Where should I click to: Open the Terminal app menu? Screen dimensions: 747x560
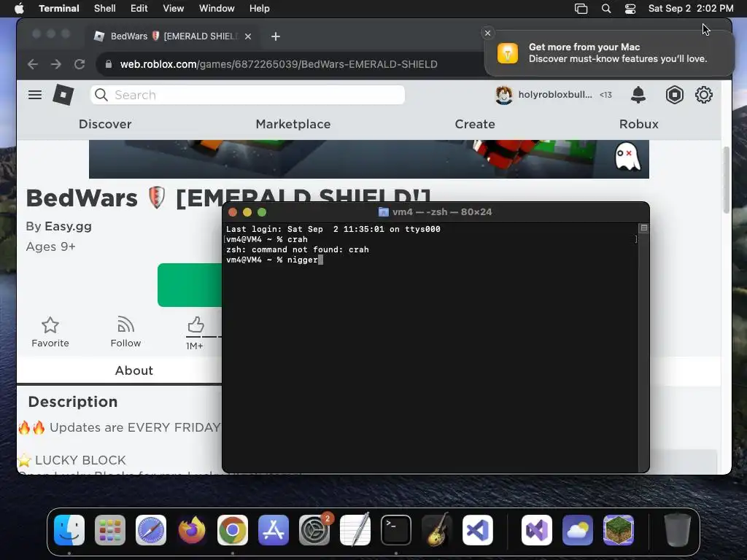tap(58, 8)
